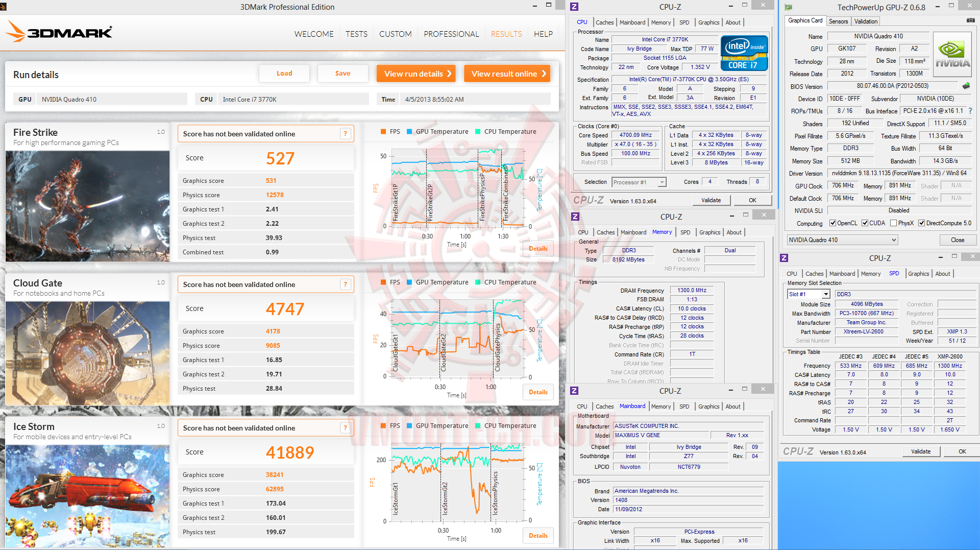Open Details for the Cloud Gate chart

point(538,392)
